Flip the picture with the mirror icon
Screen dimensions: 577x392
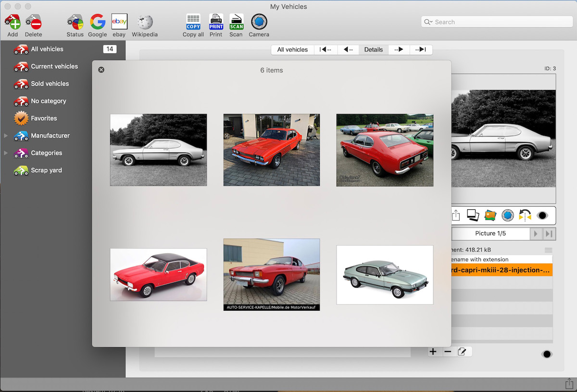point(525,215)
